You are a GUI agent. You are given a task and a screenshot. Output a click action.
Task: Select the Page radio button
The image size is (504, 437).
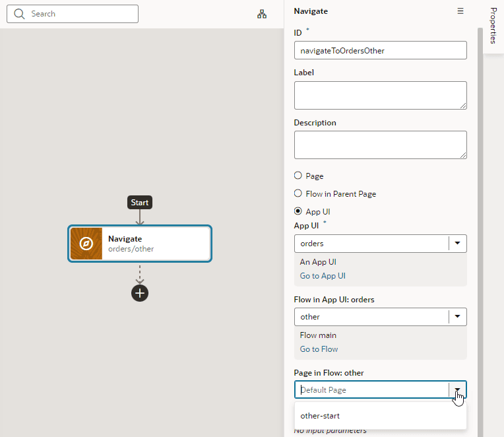coord(298,176)
